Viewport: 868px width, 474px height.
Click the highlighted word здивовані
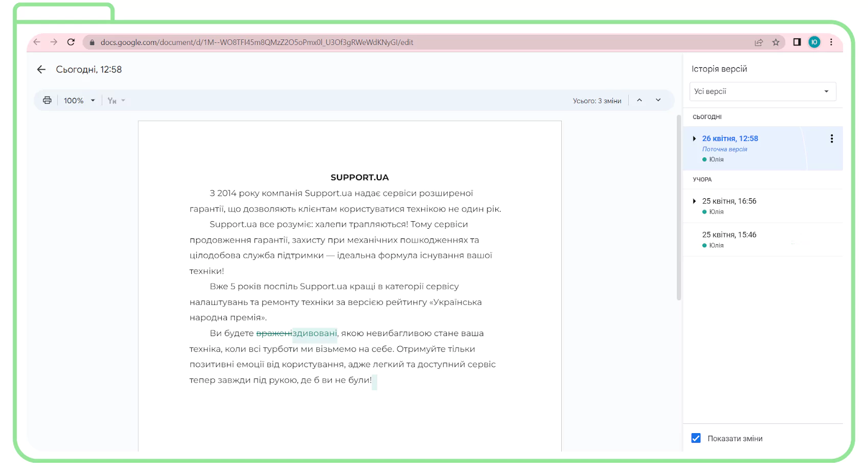314,333
